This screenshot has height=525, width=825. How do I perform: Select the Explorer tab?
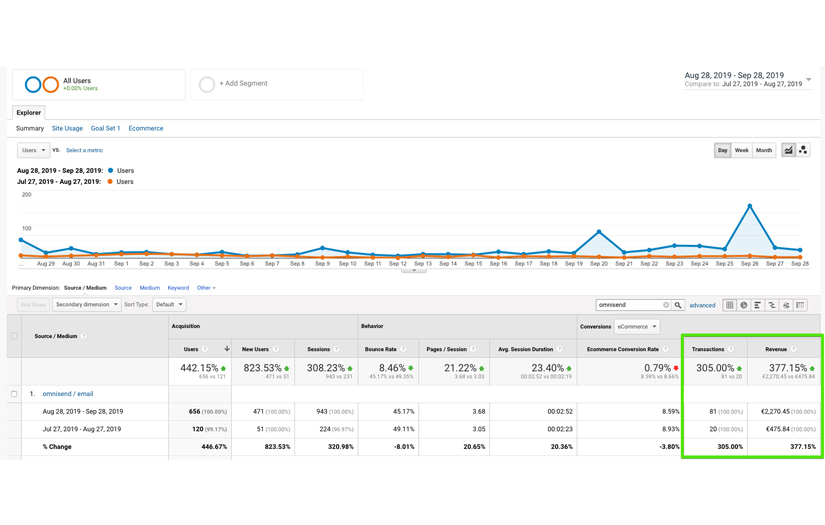pyautogui.click(x=28, y=113)
